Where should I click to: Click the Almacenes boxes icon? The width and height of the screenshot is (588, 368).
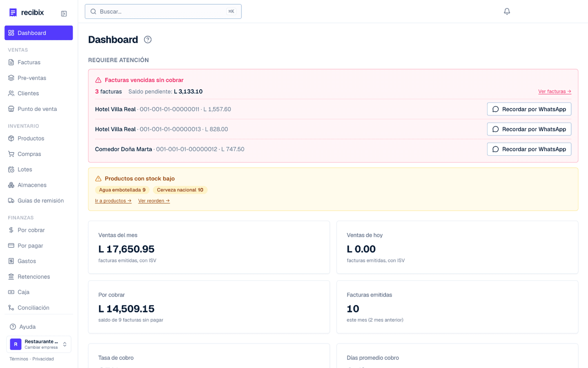[x=11, y=185]
